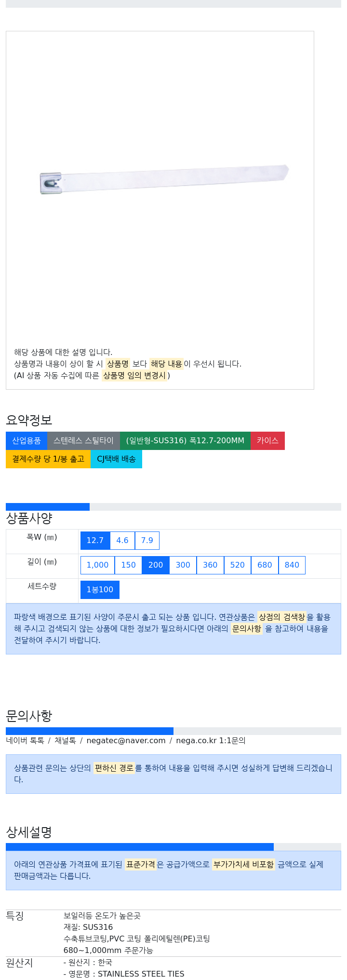Screen dimensions: 347x980
Task: Choose the 4.6 width option
Action: (122, 541)
